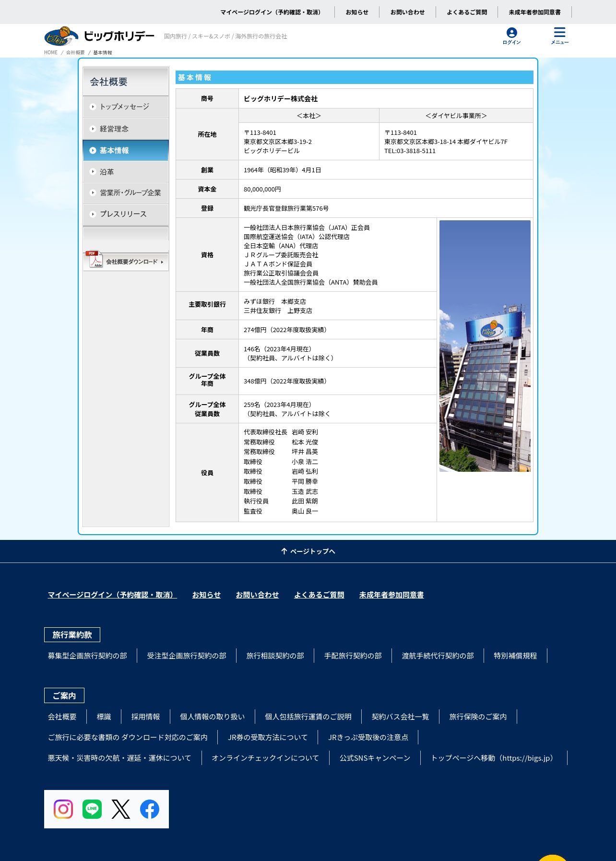The image size is (616, 861).
Task: Click みずほ銀行 本郷支店 text
Action: click(x=275, y=301)
